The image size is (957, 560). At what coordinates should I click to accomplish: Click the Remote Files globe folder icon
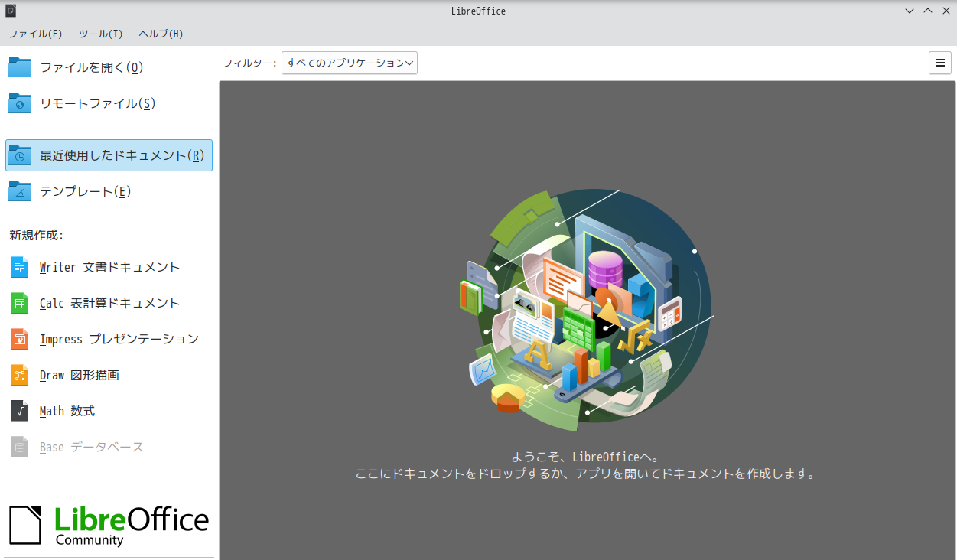coord(20,103)
